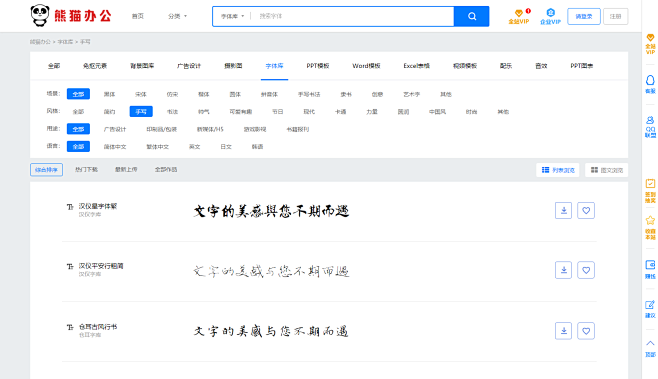The width and height of the screenshot is (658, 379).
Task: Select 新媒体/H5 usage filter
Action: pyautogui.click(x=210, y=129)
